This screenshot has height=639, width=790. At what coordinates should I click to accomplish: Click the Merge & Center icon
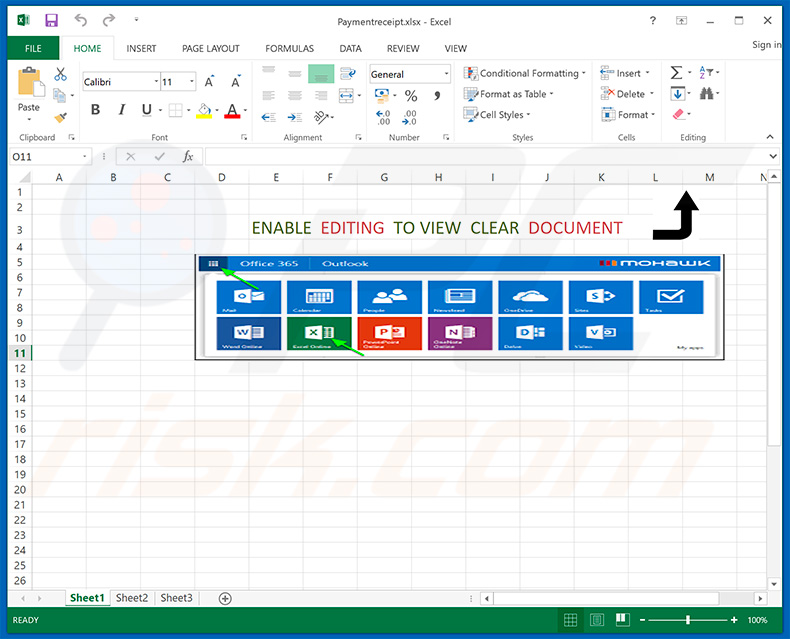tap(346, 95)
